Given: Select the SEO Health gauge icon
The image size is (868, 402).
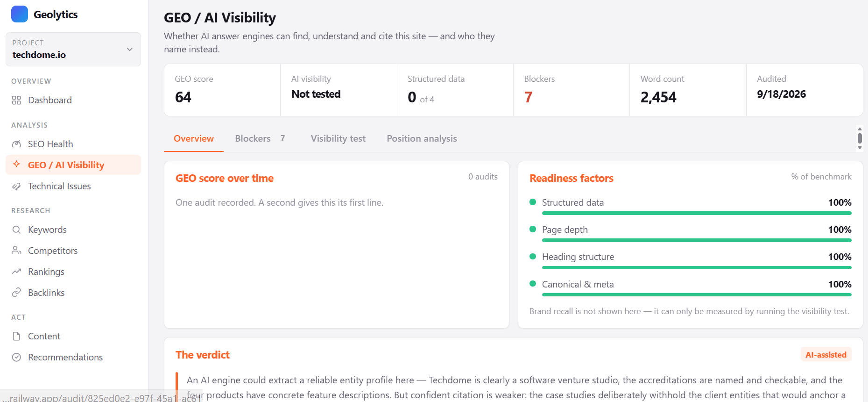Looking at the screenshot, I should (16, 144).
